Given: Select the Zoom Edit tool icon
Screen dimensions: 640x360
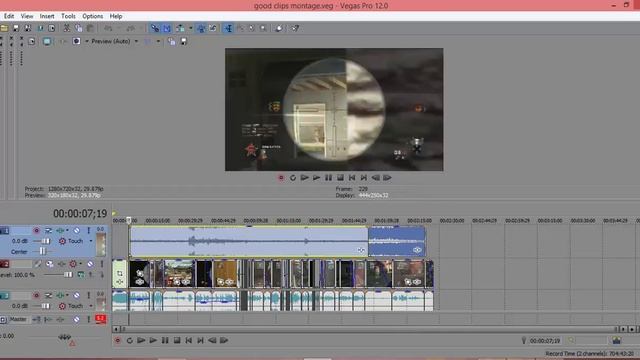Looking at the screenshot, I should click(x=263, y=28).
